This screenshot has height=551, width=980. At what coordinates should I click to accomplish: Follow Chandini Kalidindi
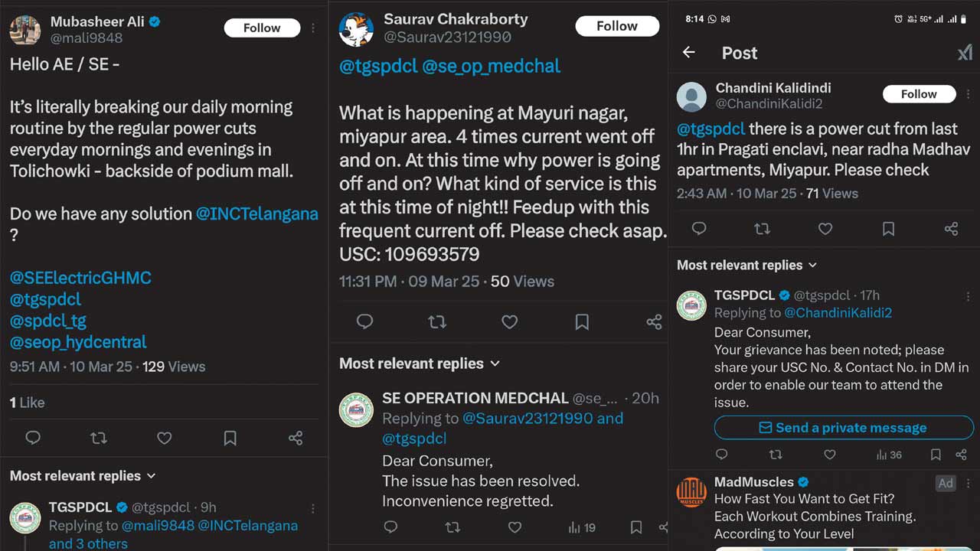coord(919,94)
